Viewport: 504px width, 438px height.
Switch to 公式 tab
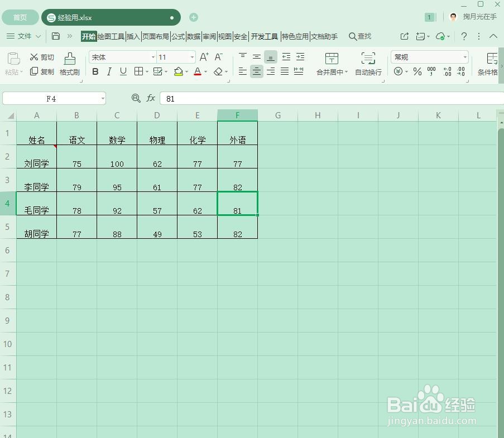(x=178, y=36)
